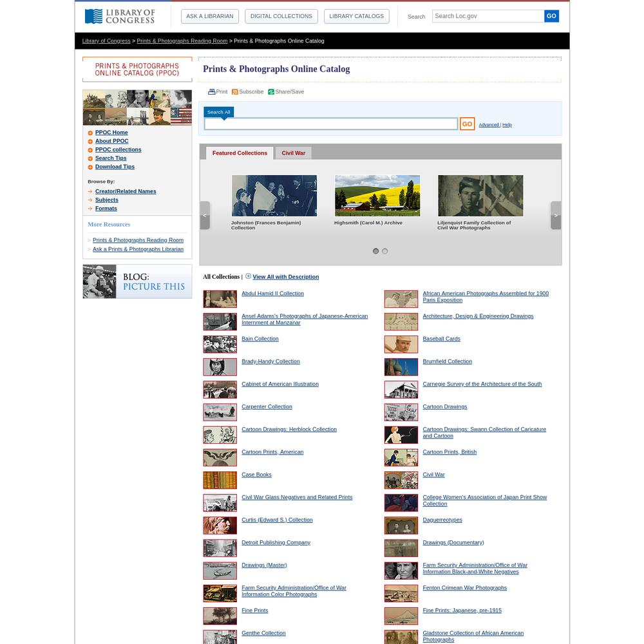This screenshot has width=644, height=644.
Task: Click the Print icon
Action: (x=211, y=91)
